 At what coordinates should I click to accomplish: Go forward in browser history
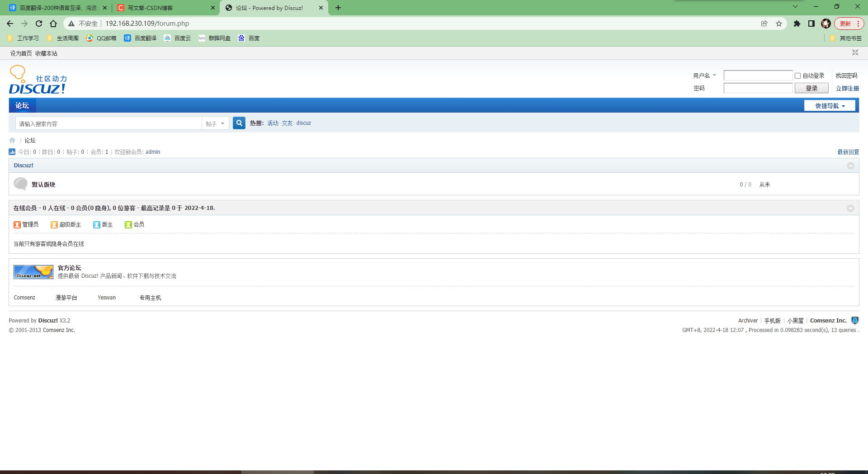[24, 24]
